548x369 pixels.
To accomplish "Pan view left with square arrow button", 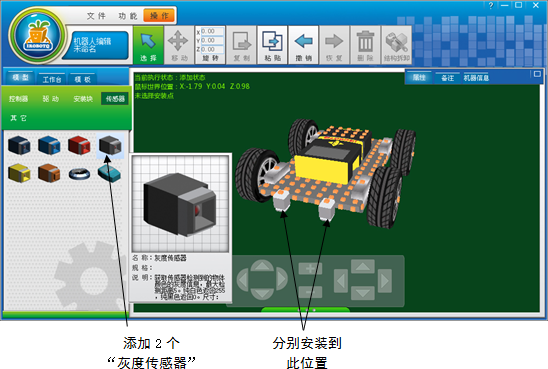I will [341, 281].
